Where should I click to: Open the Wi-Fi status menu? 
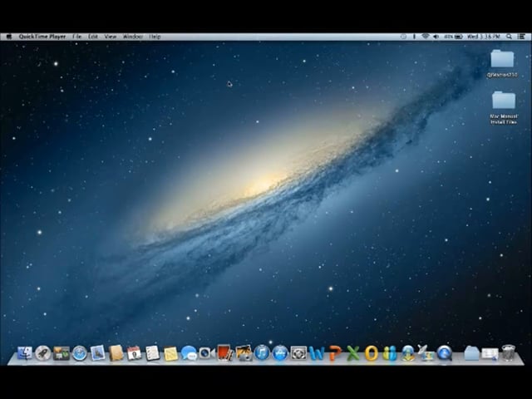point(425,37)
